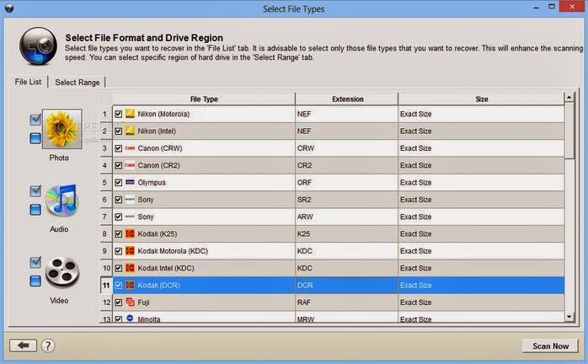Image resolution: width=588 pixels, height=364 pixels.
Task: Click the Video film reel icon
Action: (61, 272)
